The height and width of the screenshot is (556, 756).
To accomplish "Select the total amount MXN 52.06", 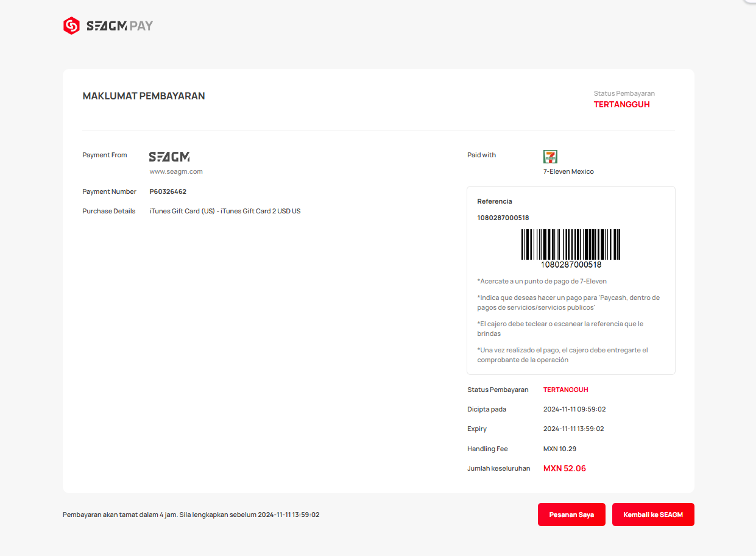I will tap(565, 469).
